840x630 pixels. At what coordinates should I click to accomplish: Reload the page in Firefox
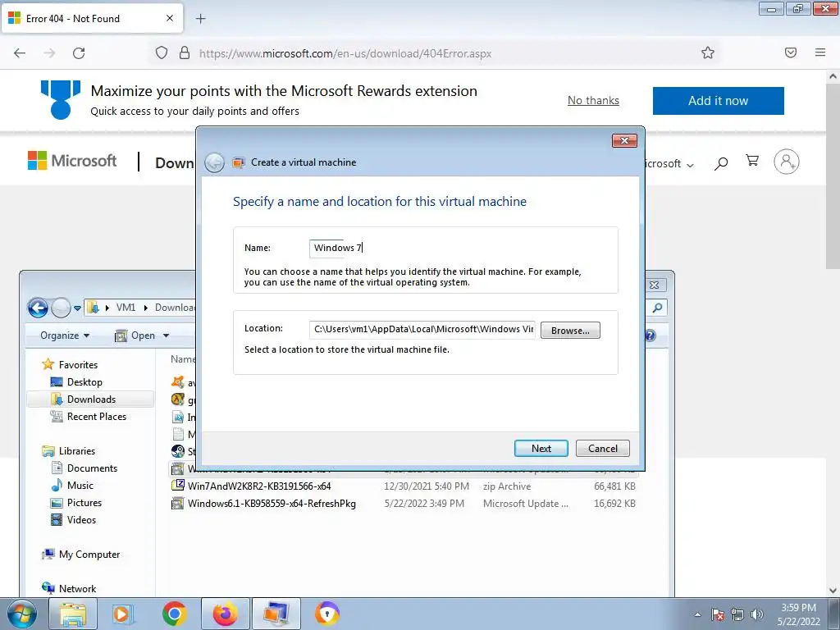coord(79,53)
